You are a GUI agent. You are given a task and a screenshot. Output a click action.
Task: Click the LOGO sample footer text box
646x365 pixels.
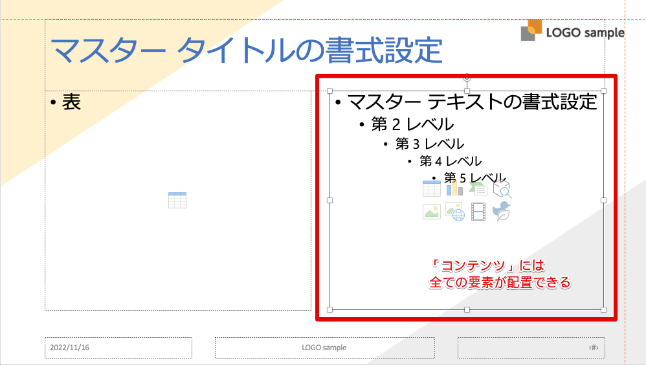pyautogui.click(x=325, y=348)
